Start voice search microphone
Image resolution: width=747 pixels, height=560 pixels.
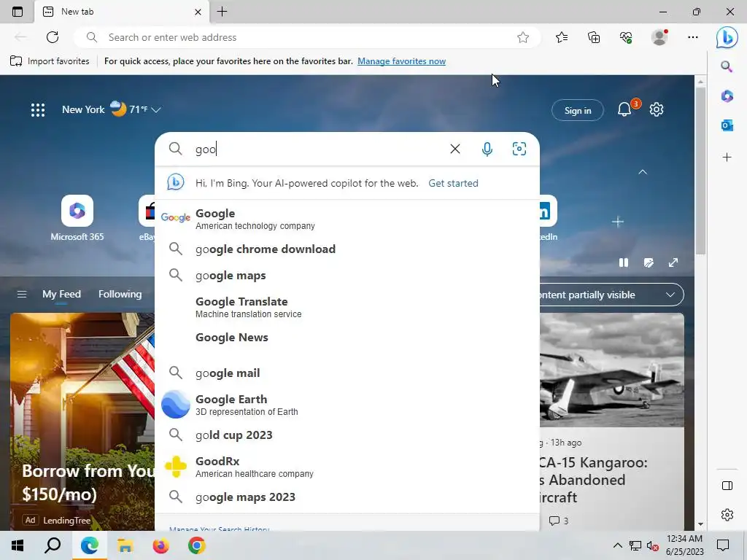coord(487,149)
